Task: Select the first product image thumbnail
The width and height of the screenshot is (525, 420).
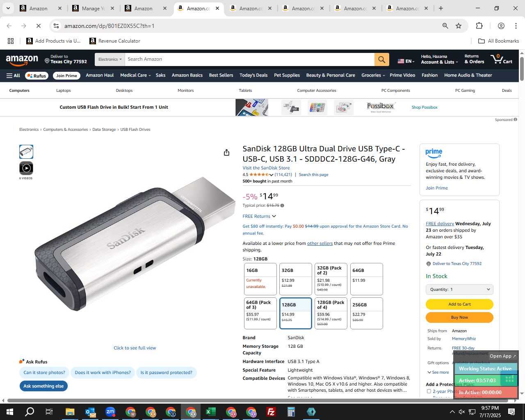Action: click(26, 152)
